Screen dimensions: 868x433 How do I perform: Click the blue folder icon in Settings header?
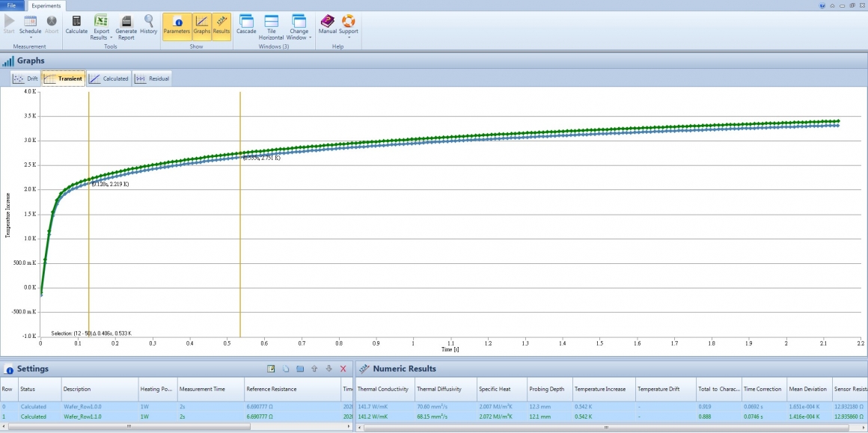pos(300,368)
